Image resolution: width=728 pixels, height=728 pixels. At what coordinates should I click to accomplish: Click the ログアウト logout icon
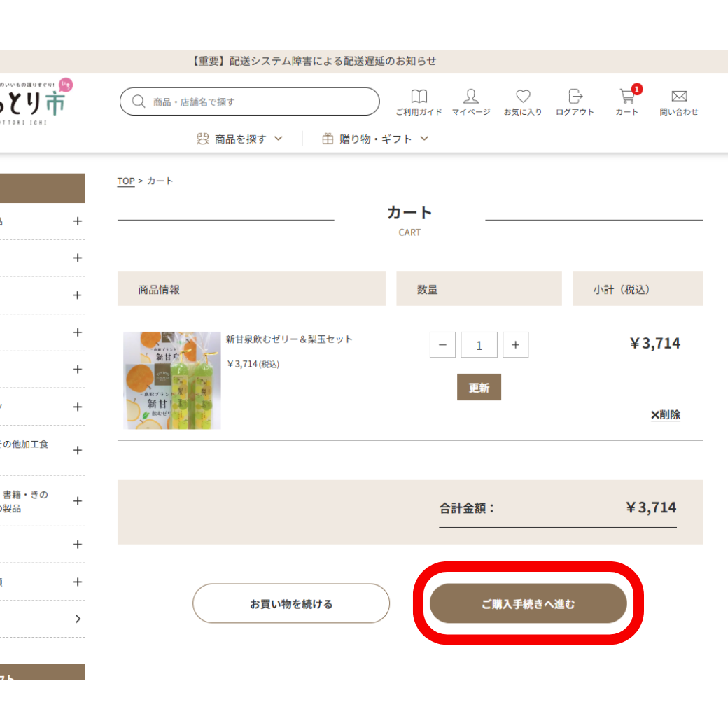[575, 97]
